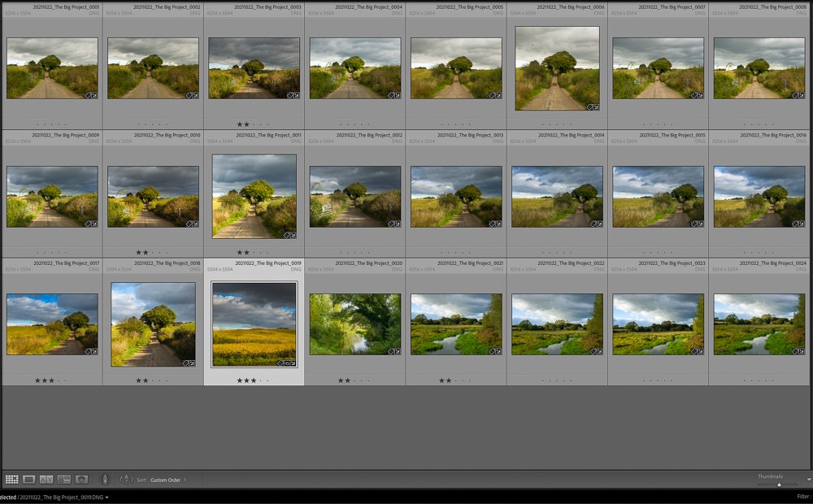This screenshot has height=504, width=813.
Task: Expand toolbar options arrow beside Thumbnails
Action: [x=808, y=480]
